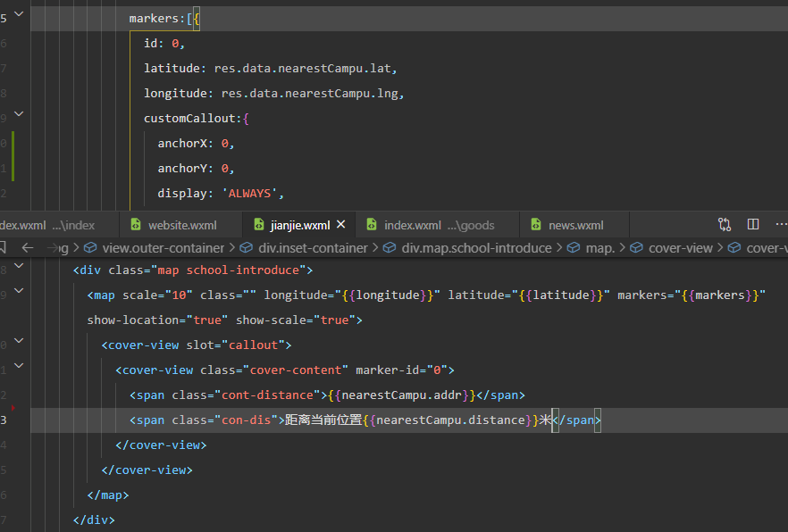Click the forward navigation arrow in the breadcrumb bar
This screenshot has width=788, height=532.
click(x=52, y=247)
